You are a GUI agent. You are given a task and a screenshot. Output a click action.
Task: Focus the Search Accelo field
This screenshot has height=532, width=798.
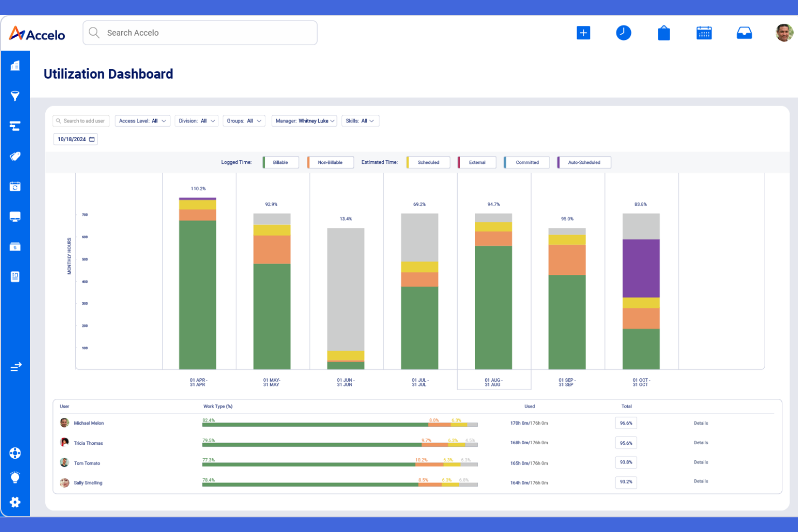coord(200,33)
